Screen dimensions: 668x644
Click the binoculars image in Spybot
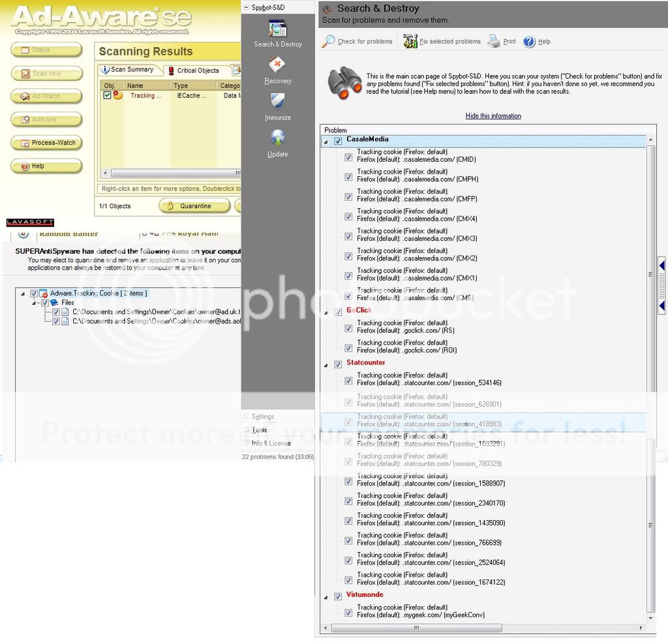pos(344,83)
